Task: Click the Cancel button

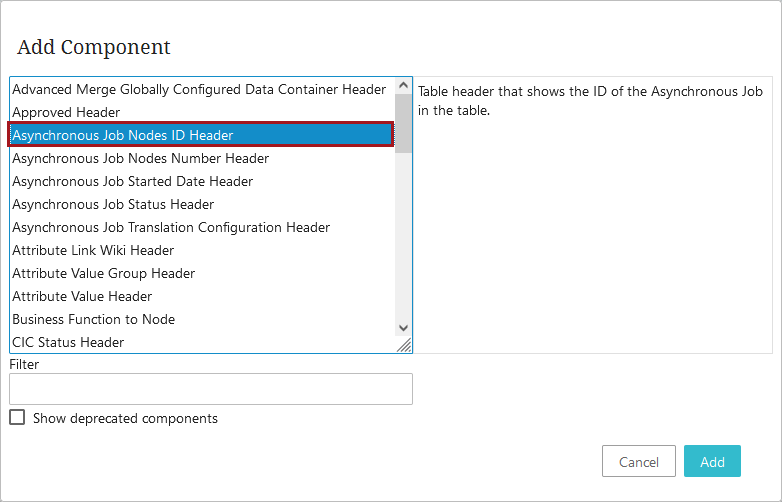Action: coord(639,461)
